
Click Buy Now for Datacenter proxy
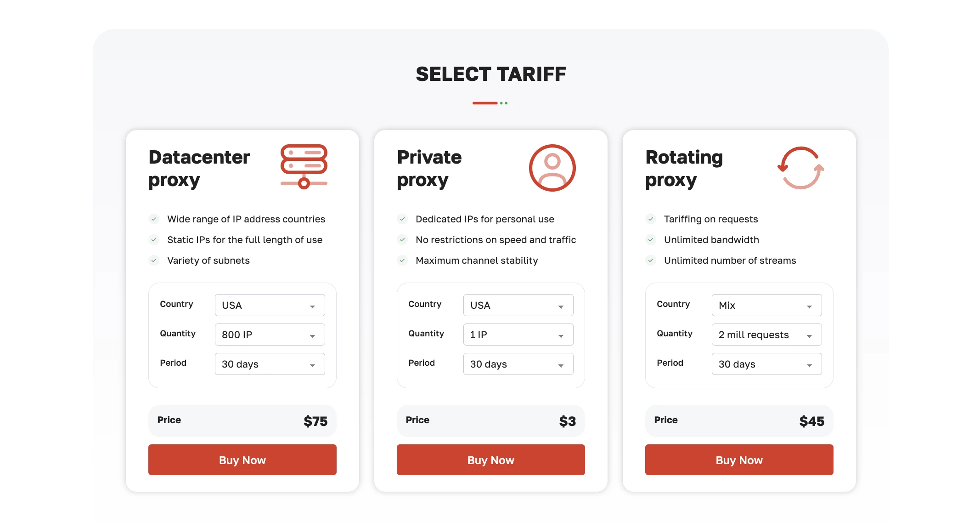click(x=242, y=460)
